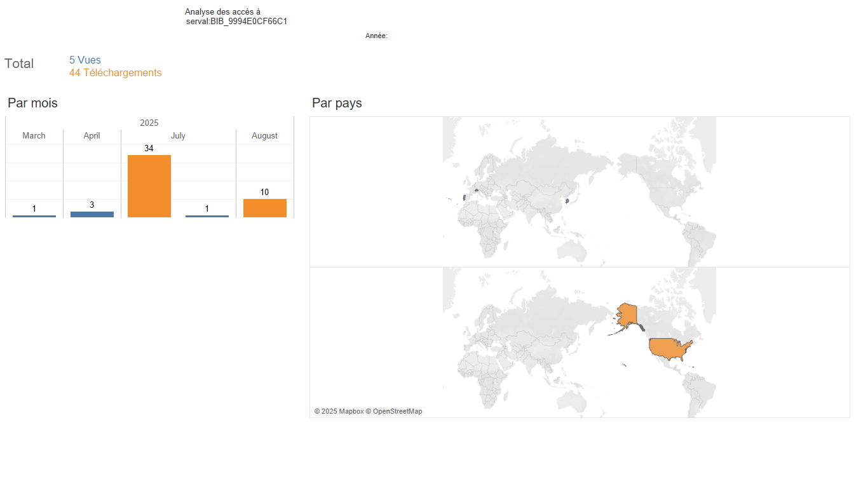Screen dimensions: 868x488
Task: Select highlighted Switzerland on the views map
Action: coord(477,189)
